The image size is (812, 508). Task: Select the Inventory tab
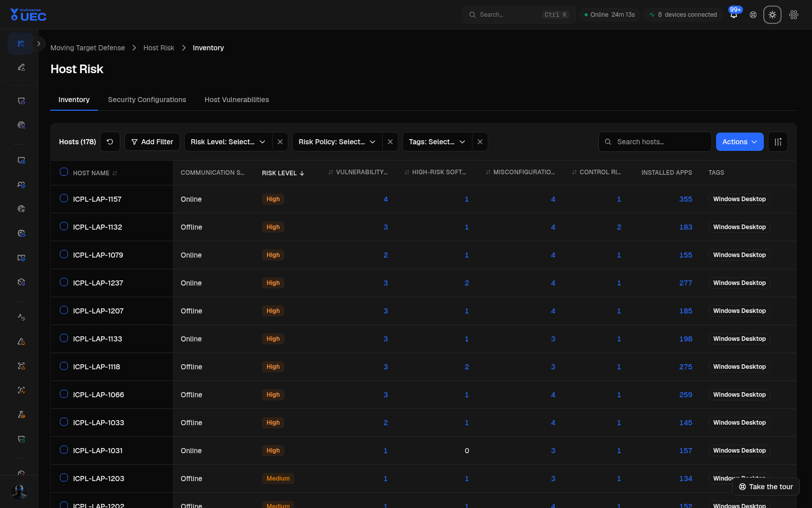coord(74,100)
